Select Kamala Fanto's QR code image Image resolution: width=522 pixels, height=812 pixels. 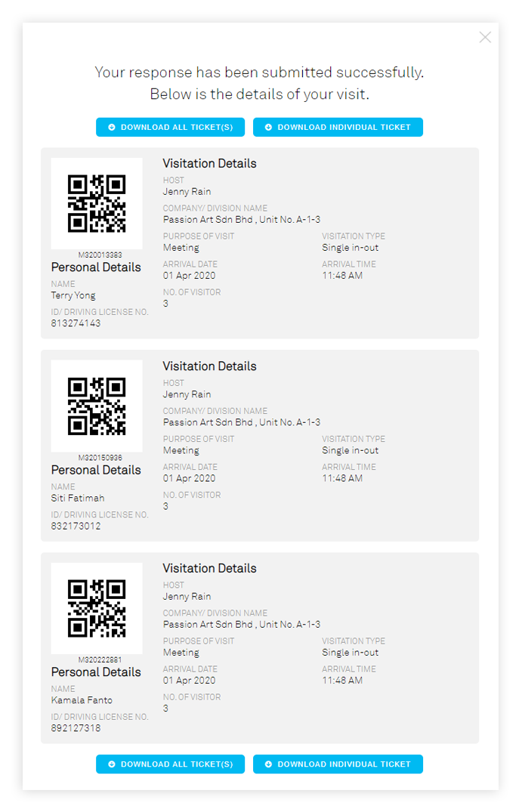(x=97, y=608)
